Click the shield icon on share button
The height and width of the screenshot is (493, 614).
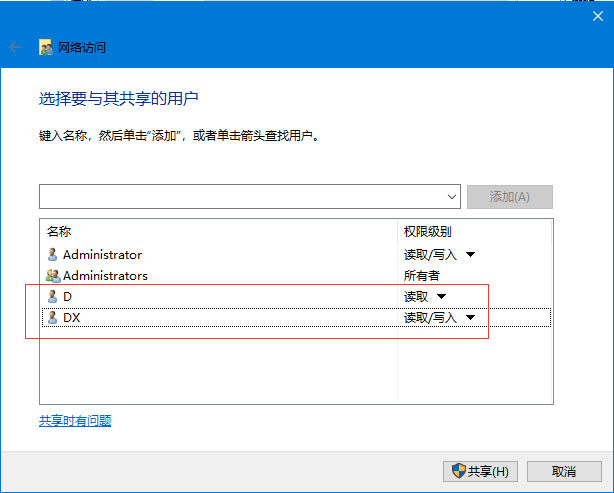pos(459,471)
